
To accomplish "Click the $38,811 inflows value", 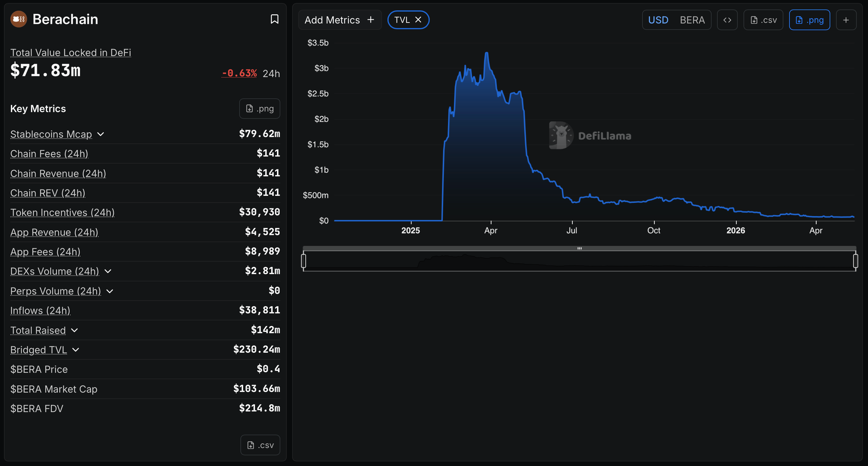I will pos(260,310).
